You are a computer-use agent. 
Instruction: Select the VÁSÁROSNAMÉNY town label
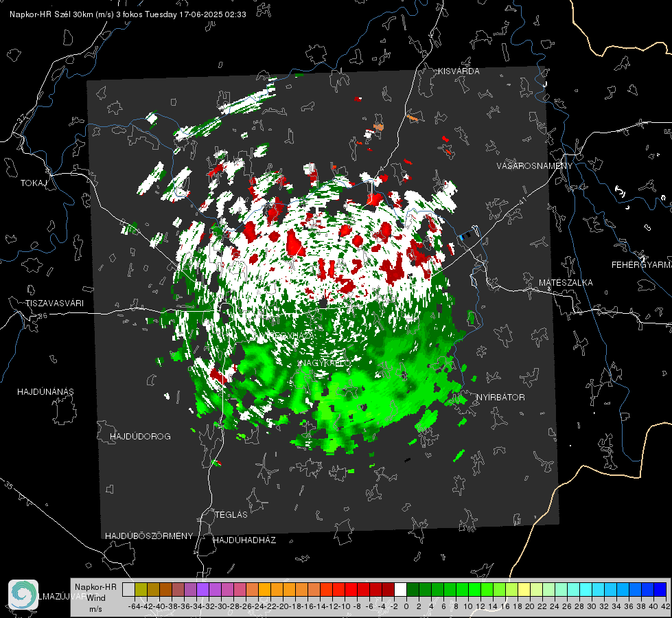tap(535, 166)
